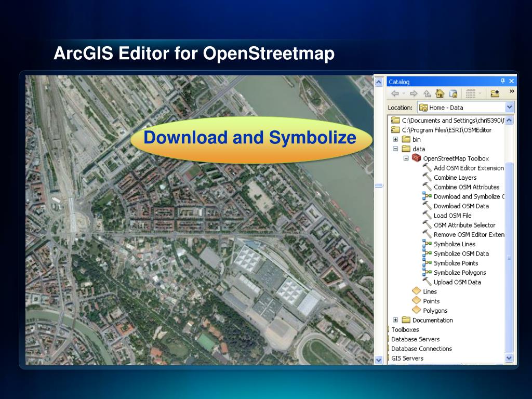The width and height of the screenshot is (532, 399).
Task: Select Symbolize OSM Data model
Action: click(x=461, y=254)
